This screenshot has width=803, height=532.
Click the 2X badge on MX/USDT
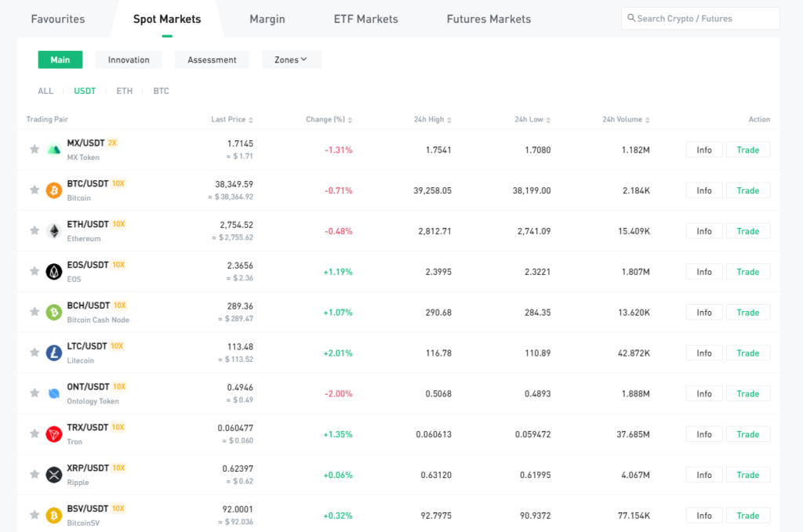pyautogui.click(x=112, y=143)
